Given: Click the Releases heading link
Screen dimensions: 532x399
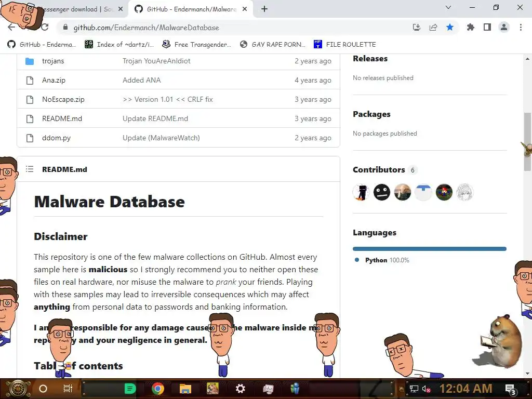Looking at the screenshot, I should (370, 58).
